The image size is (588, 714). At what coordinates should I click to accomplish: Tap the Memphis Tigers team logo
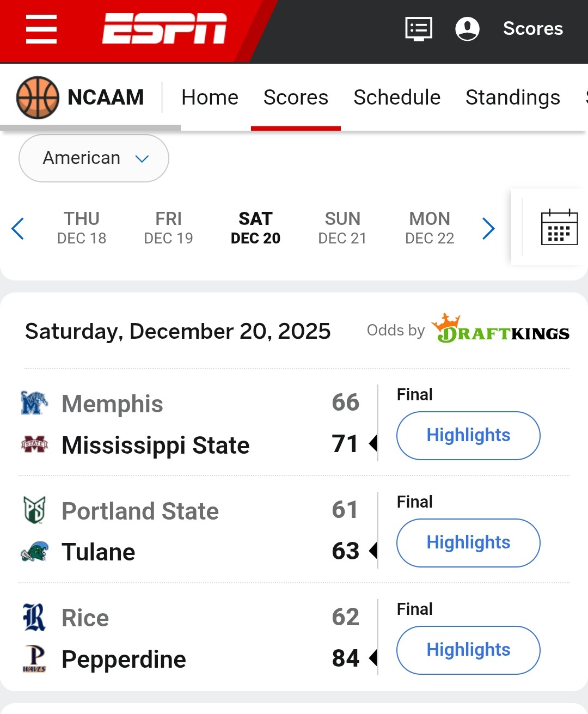tap(34, 404)
